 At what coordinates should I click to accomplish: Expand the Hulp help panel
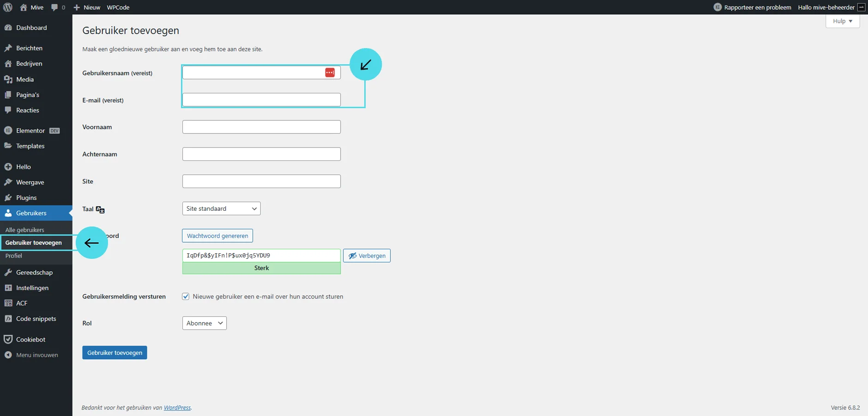point(842,21)
